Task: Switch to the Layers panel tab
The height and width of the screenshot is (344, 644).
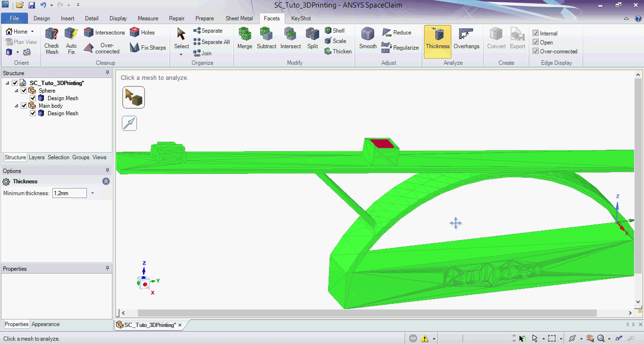Action: (x=36, y=157)
